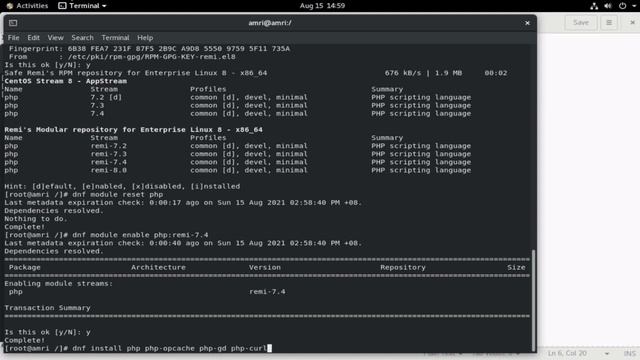Click the volume speaker icon in top bar
The image size is (640, 360).
[x=608, y=6]
